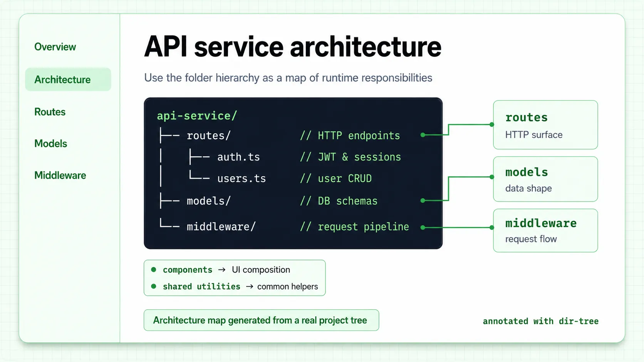
Task: Click the middleware request flow card
Action: [x=545, y=231]
